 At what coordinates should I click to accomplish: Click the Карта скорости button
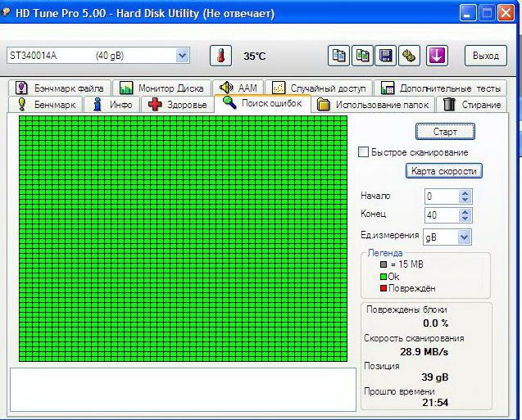coord(444,171)
